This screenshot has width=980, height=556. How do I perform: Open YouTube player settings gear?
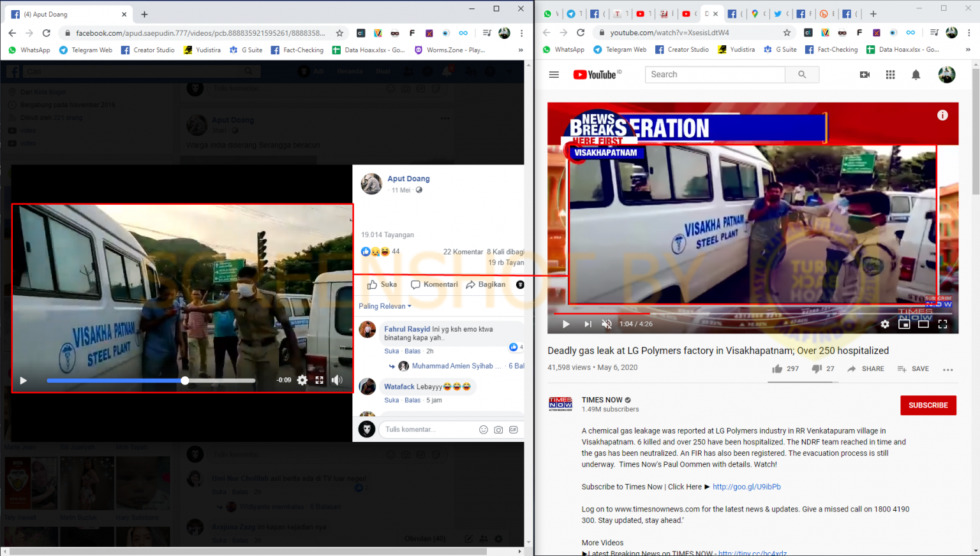pos(885,324)
